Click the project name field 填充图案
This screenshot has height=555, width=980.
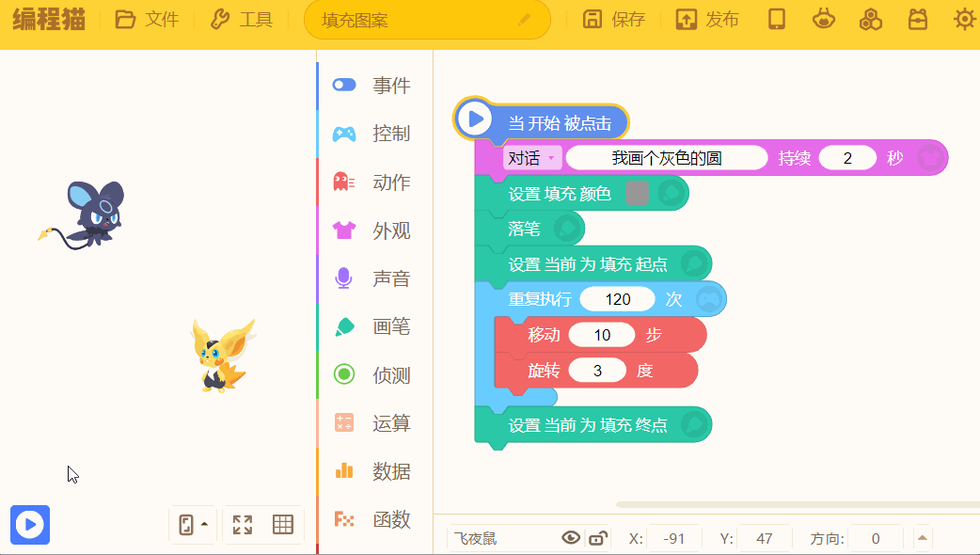[x=427, y=20]
